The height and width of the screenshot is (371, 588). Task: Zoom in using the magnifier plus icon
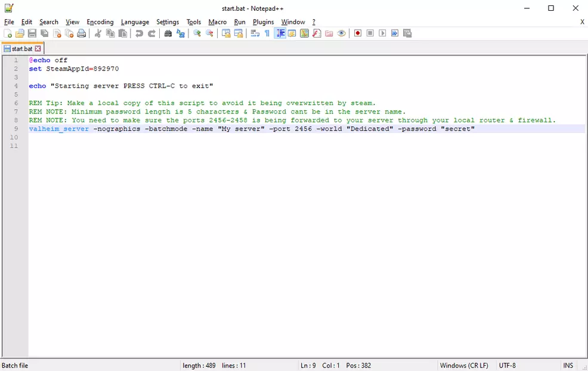197,33
